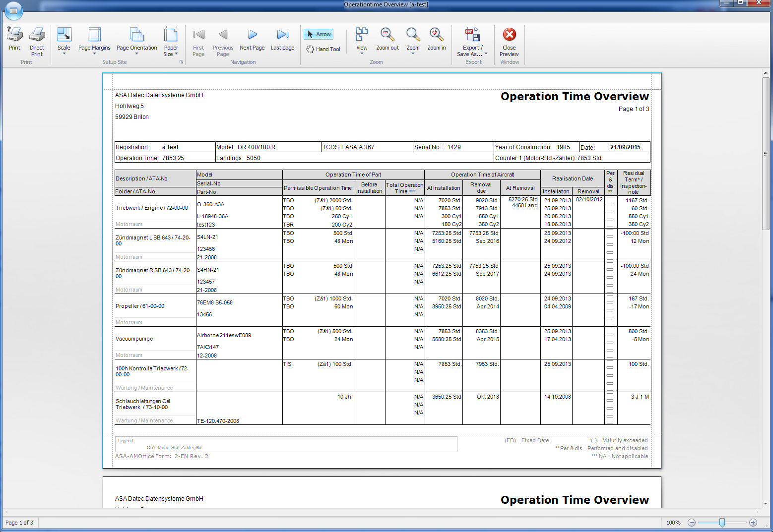Tick first checkbox in Vacuumpumpe row
Screen dimensions: 773x532
pos(610,331)
